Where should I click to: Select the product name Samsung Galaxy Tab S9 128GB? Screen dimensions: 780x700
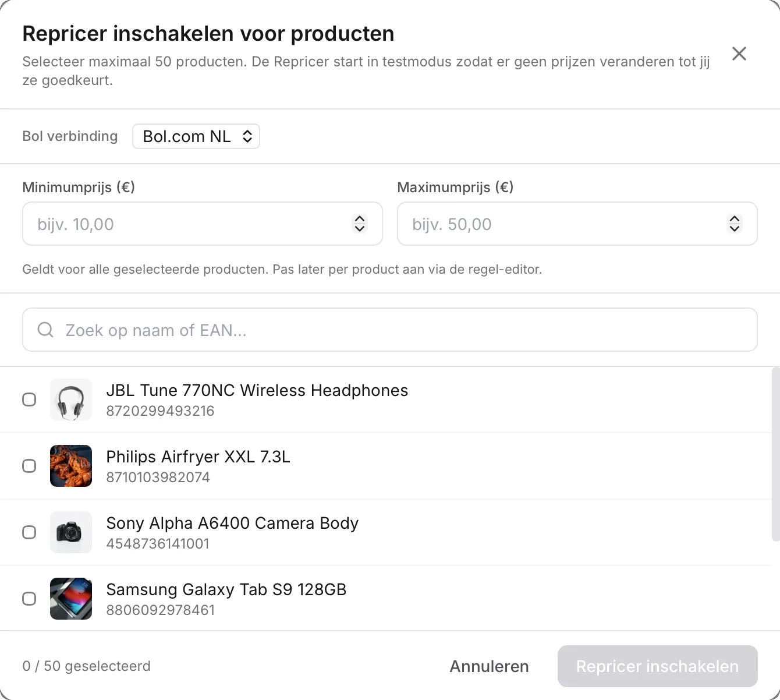click(226, 589)
